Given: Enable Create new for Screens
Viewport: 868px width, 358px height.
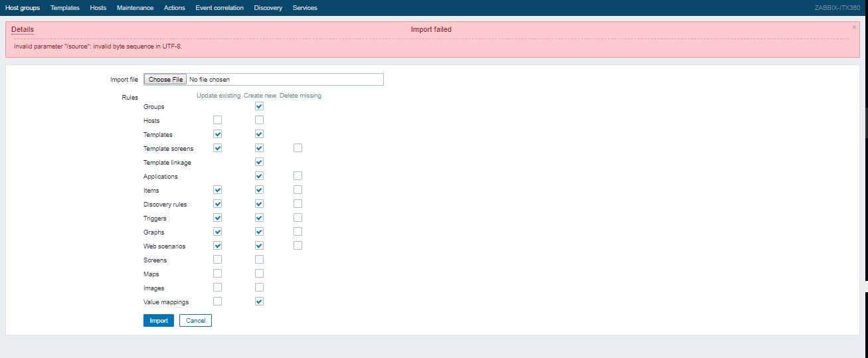Looking at the screenshot, I should pyautogui.click(x=259, y=260).
